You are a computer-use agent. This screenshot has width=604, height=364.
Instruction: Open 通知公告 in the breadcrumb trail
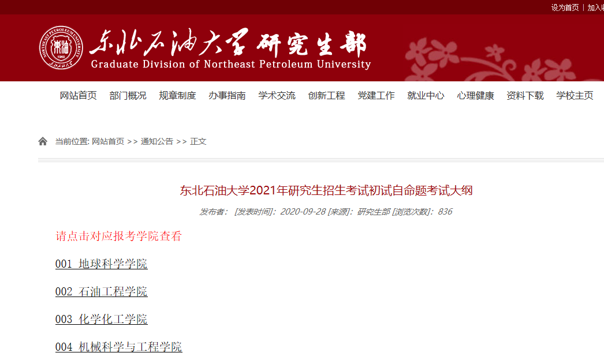click(156, 141)
